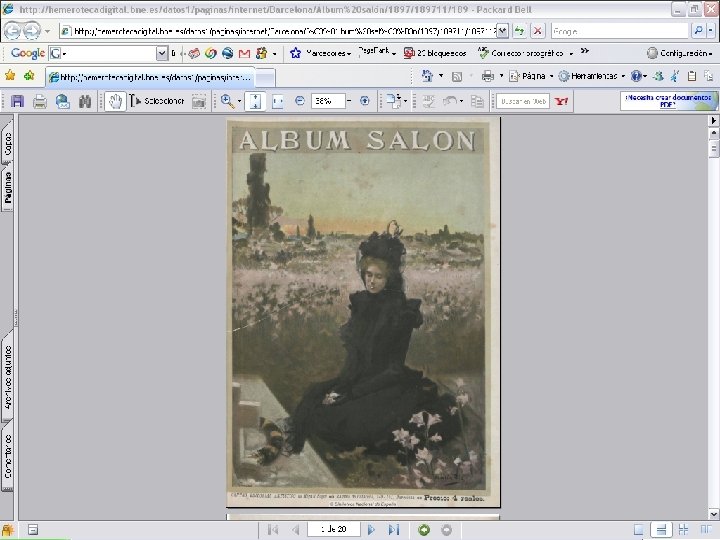The height and width of the screenshot is (540, 720).
Task: Go to previous view with green arrow
Action: pyautogui.click(x=424, y=529)
